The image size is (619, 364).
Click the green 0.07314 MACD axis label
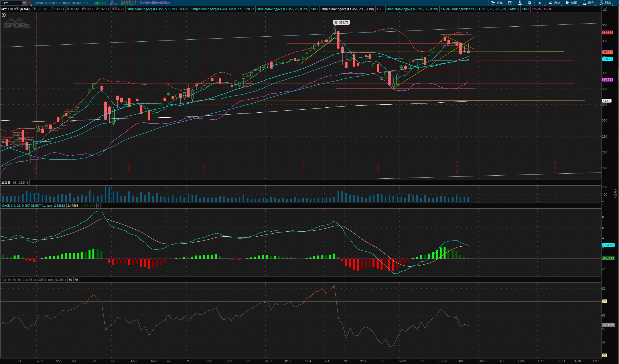pos(608,258)
